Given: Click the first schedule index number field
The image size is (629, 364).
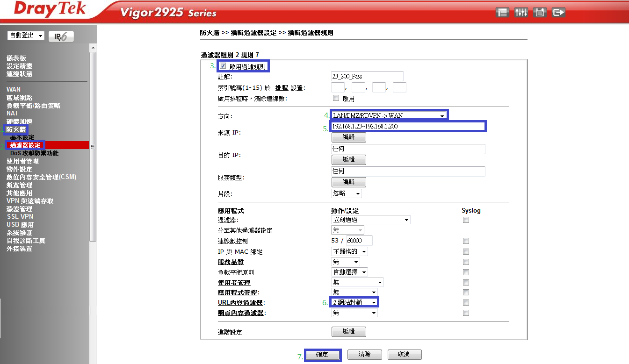Looking at the screenshot, I should tap(338, 87).
